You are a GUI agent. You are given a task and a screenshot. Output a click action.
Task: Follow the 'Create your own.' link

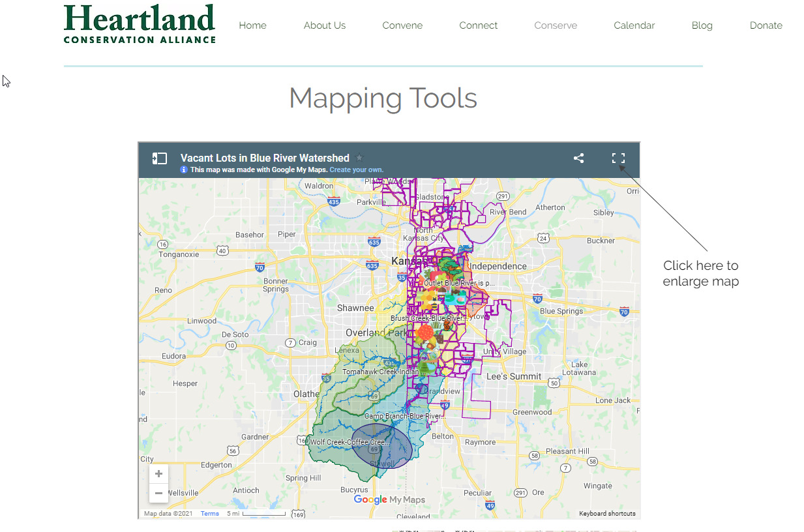(357, 170)
